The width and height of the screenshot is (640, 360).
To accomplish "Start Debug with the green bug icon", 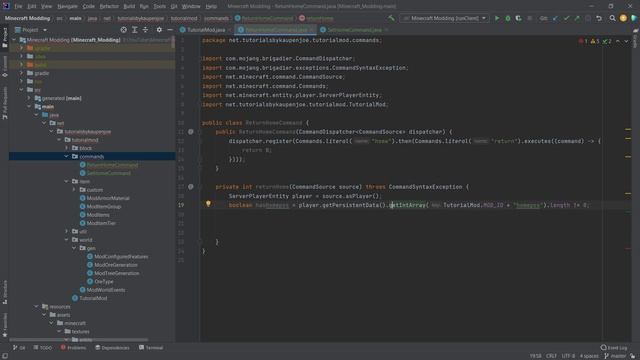I will 508,18.
